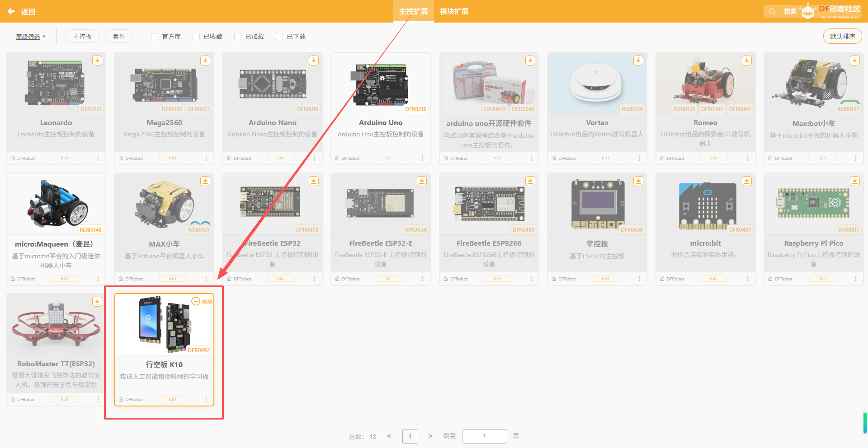The height and width of the screenshot is (448, 868).
Task: Toggle the 已下载 checkbox
Action: pos(279,37)
